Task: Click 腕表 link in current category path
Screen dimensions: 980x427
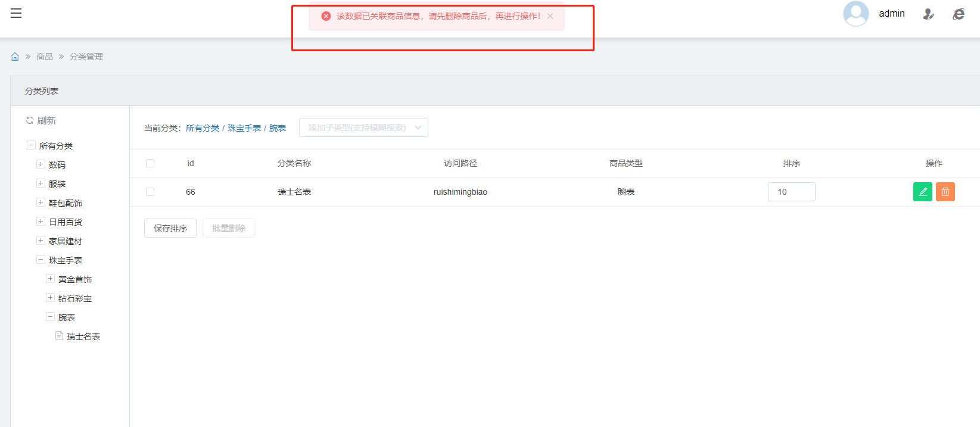Action: [278, 128]
